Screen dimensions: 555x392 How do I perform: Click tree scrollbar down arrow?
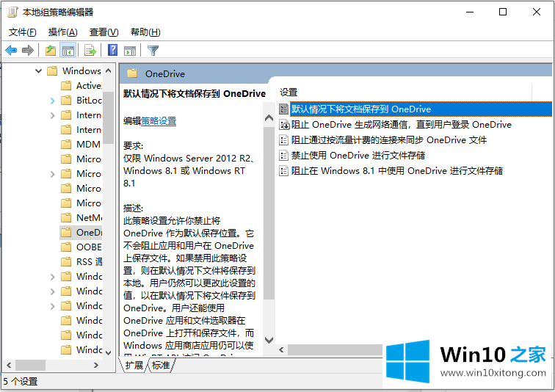pyautogui.click(x=109, y=352)
